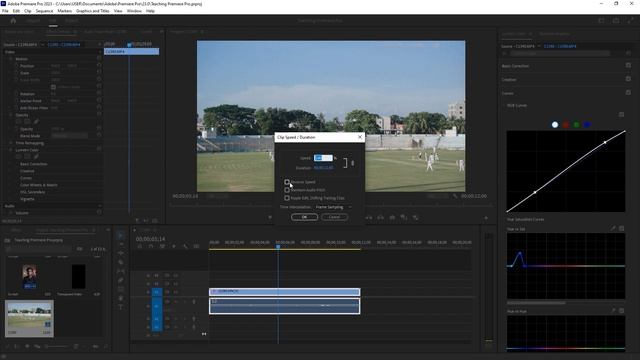Close the Clip Speed / Duration dialog

click(360, 137)
